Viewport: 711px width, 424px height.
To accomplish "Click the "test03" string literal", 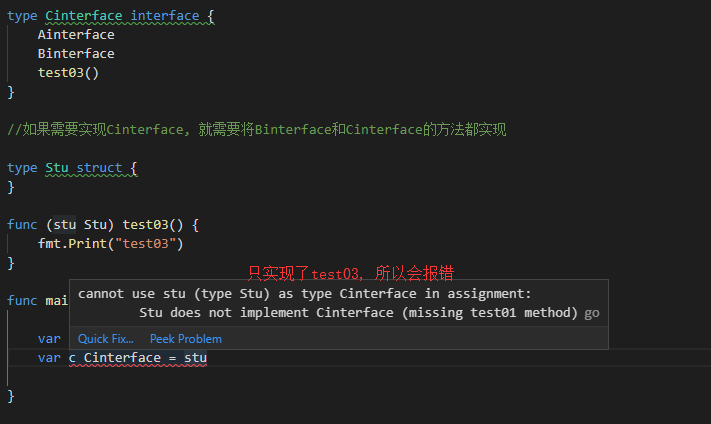I will [x=145, y=244].
